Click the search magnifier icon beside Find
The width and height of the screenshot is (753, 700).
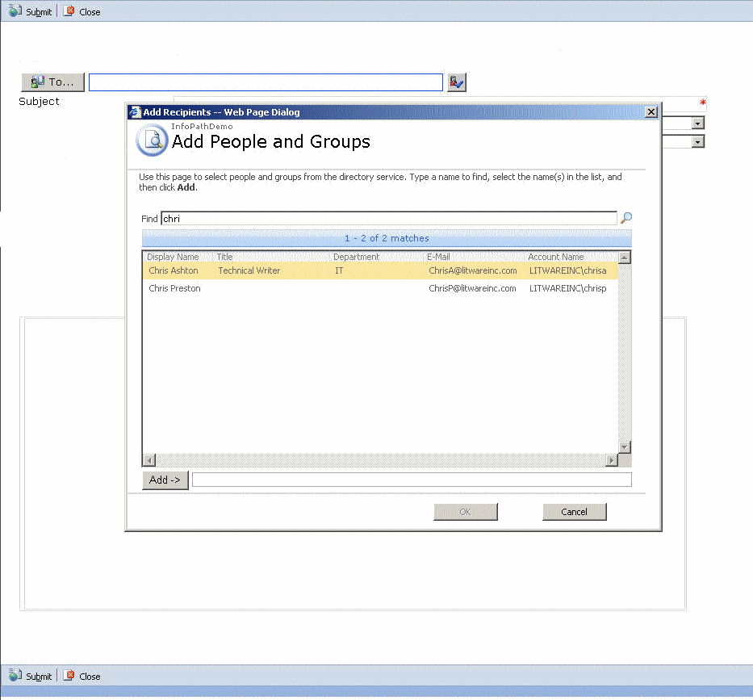(x=625, y=218)
